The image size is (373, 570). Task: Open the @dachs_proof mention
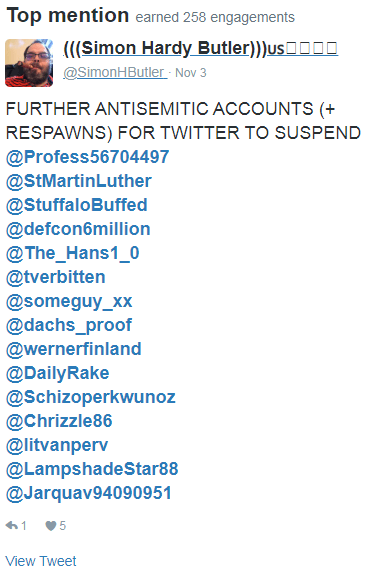point(69,325)
